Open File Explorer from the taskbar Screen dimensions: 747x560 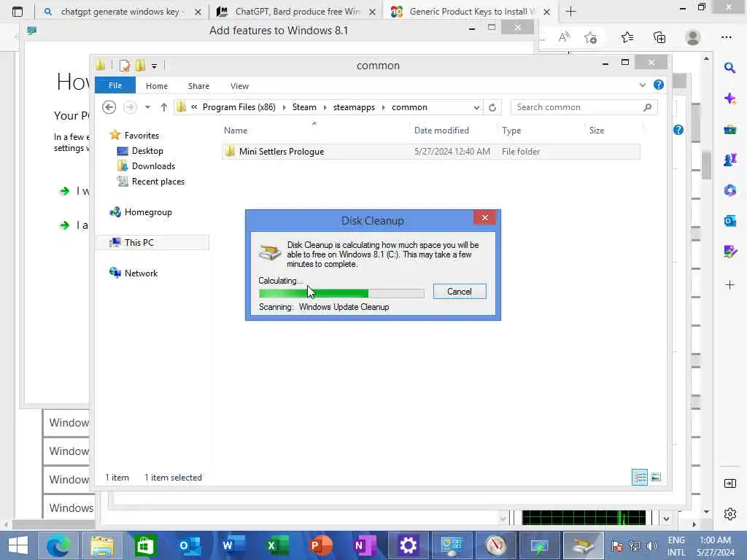[102, 545]
